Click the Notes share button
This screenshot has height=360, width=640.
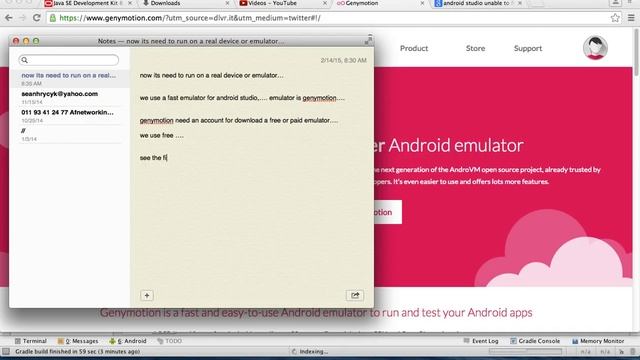coord(355,296)
